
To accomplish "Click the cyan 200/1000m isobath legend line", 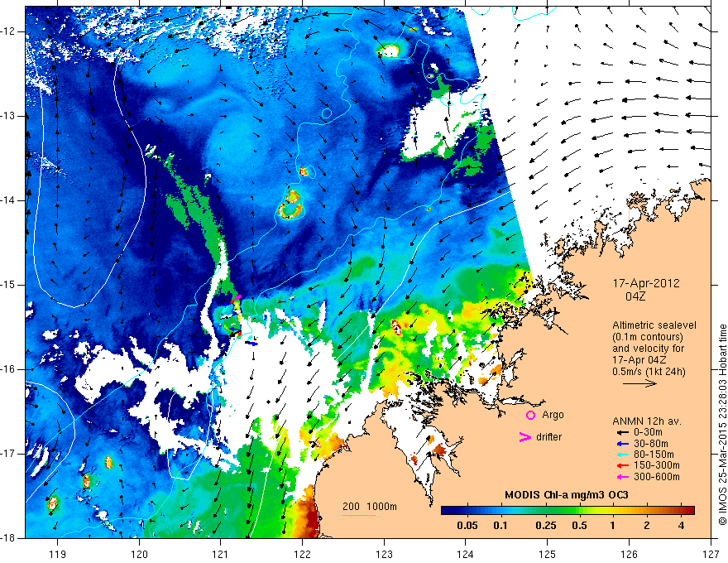I will [359, 515].
